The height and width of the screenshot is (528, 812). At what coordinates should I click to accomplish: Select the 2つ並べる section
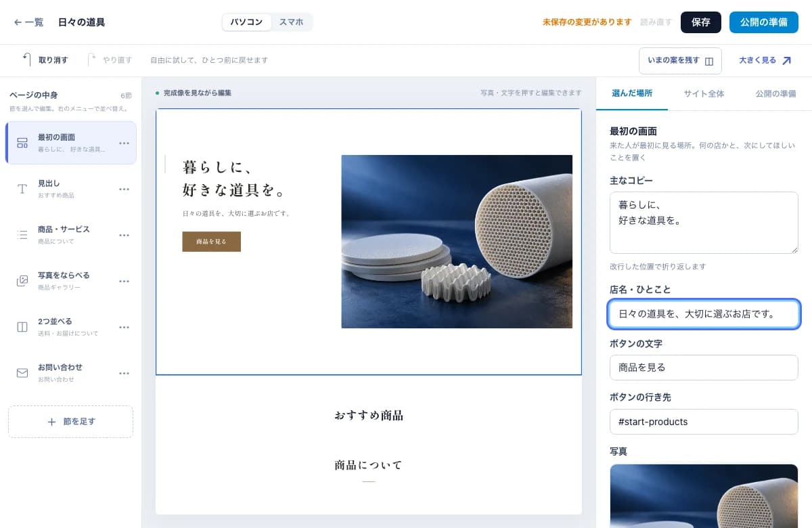pos(71,327)
